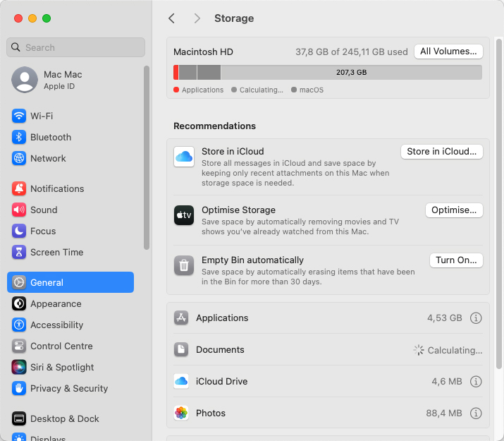Click the Store in iCloud... button

coord(442,152)
